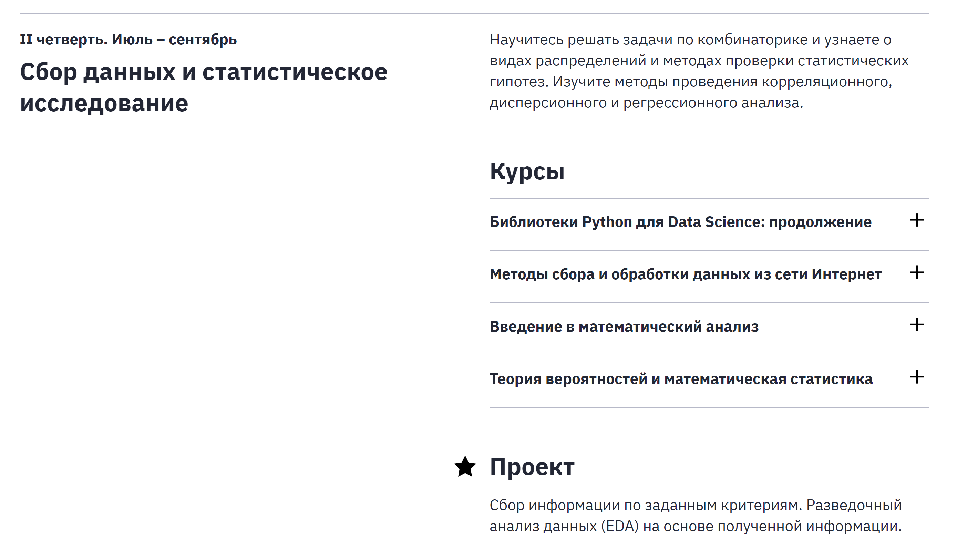Click the plus icon beside Методы сбора
Viewport: 957px width, 560px height.
pyautogui.click(x=916, y=273)
